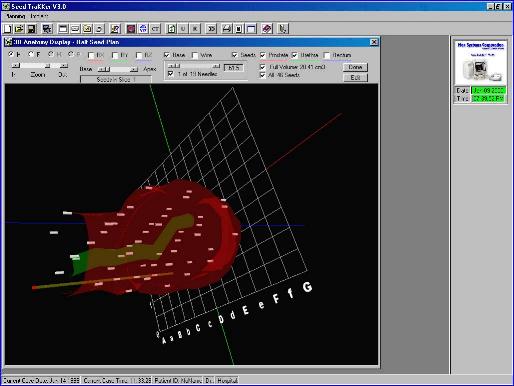Image resolution: width=514 pixels, height=386 pixels.
Task: Click the small flat window toolbar icon
Action: [75, 29]
